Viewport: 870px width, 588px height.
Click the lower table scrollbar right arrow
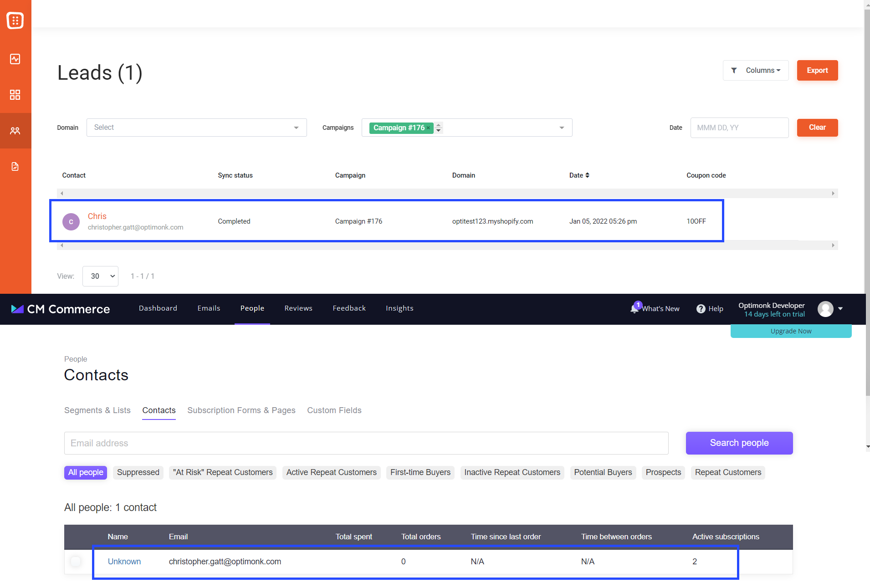tap(833, 245)
